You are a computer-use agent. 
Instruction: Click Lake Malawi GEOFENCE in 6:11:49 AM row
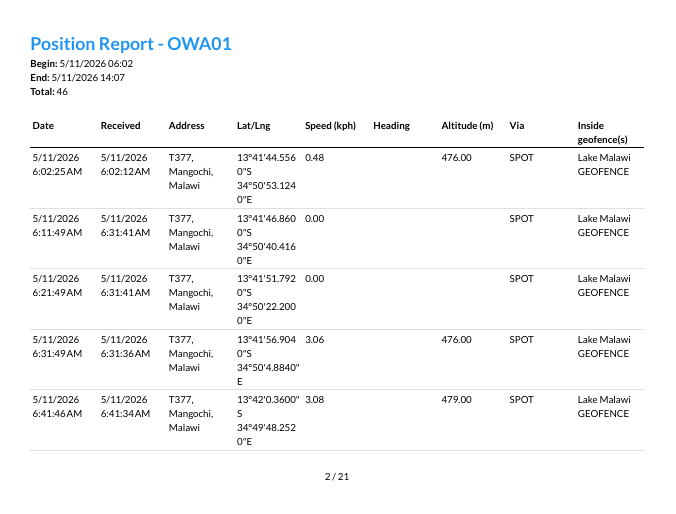[604, 226]
